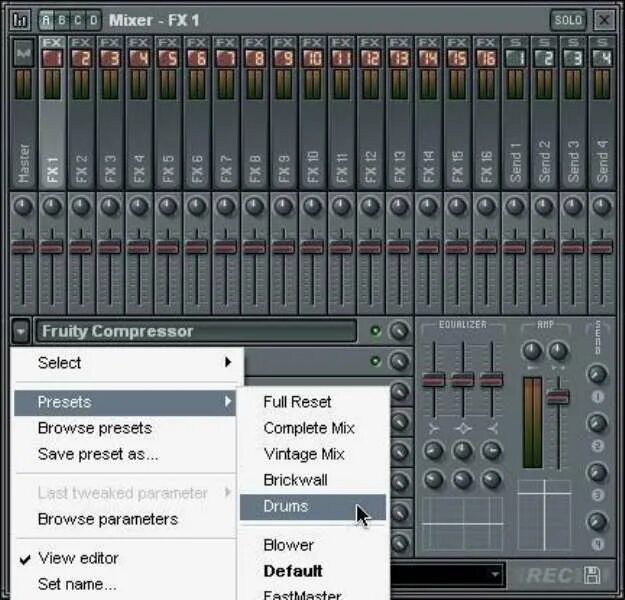The image size is (625, 600).
Task: Click the Send 4 pan knob
Action: pyautogui.click(x=601, y=206)
